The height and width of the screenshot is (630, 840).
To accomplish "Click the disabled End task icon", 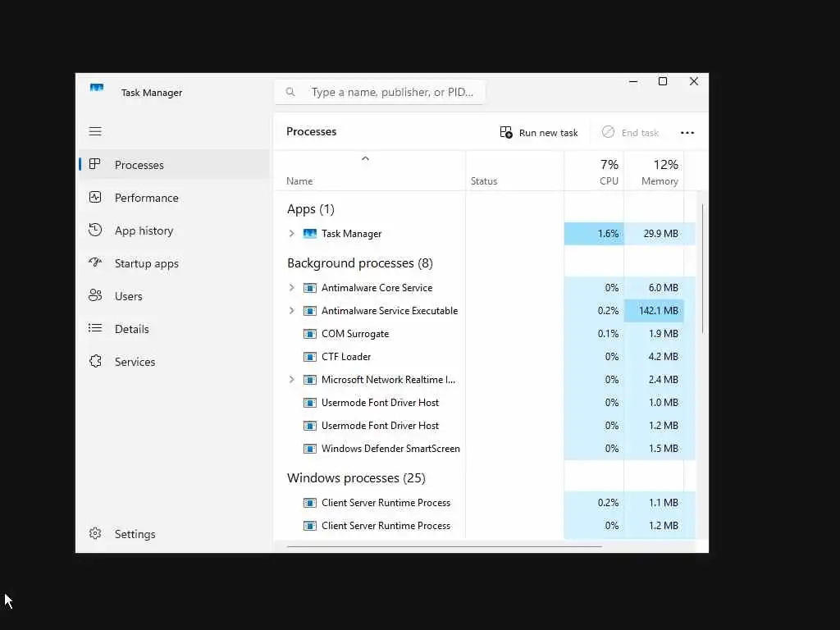I will [x=608, y=132].
